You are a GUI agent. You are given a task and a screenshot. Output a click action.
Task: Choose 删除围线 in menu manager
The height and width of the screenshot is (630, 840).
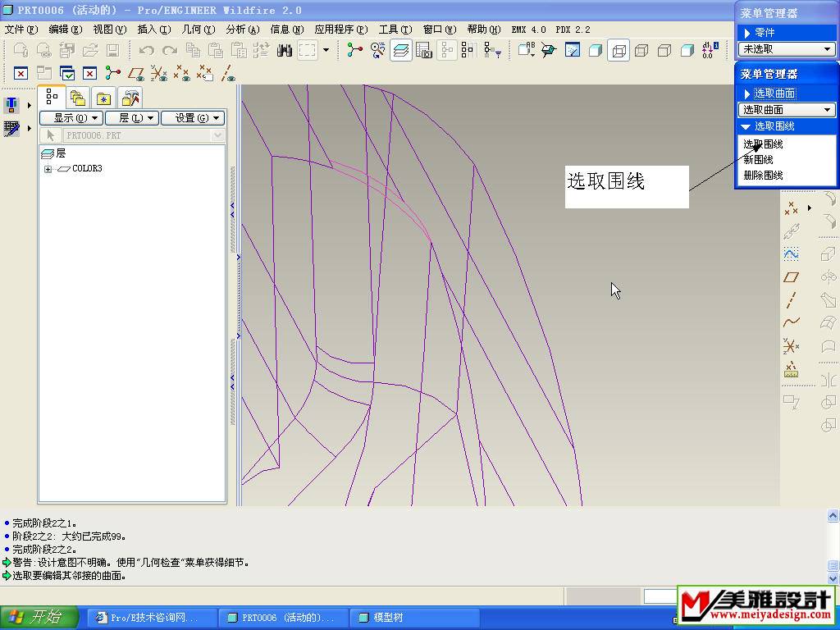763,176
